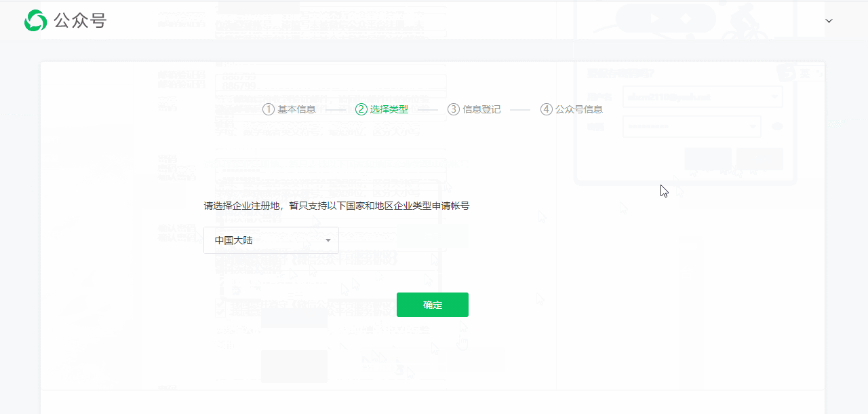Select the 公众号信息 step label
The height and width of the screenshot is (414, 868).
click(578, 109)
